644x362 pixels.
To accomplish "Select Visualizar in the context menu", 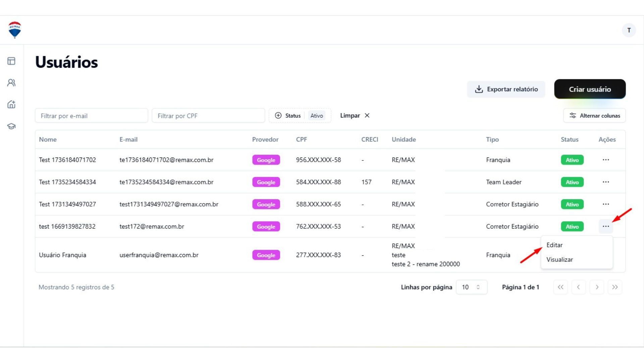I will 577,259.
